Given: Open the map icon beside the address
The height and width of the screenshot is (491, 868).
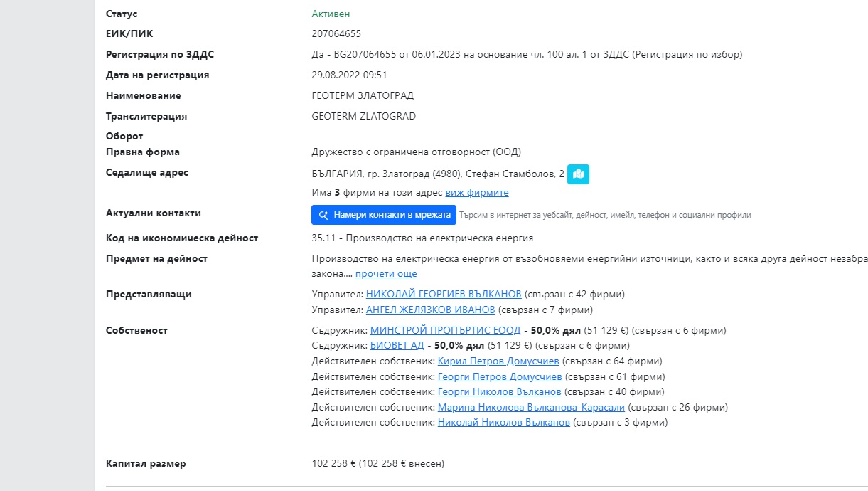Looking at the screenshot, I should tap(578, 174).
